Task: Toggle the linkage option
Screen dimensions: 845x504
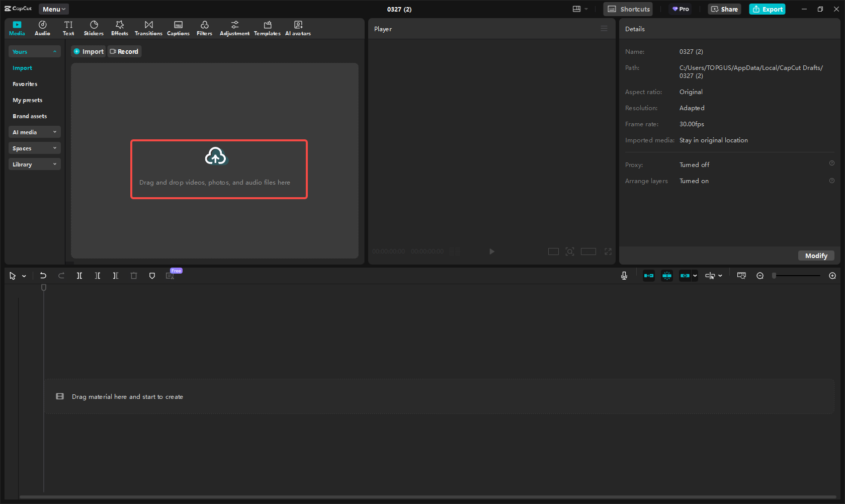Action: point(685,276)
